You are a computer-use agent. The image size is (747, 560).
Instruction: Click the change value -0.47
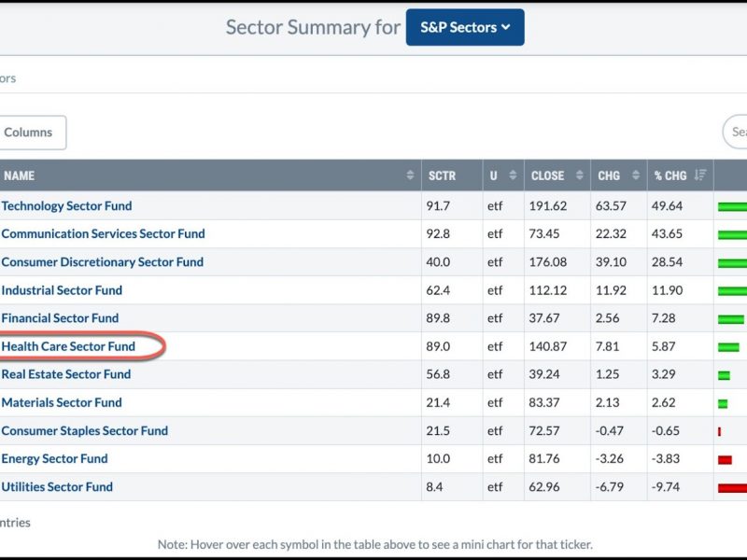pyautogui.click(x=610, y=430)
